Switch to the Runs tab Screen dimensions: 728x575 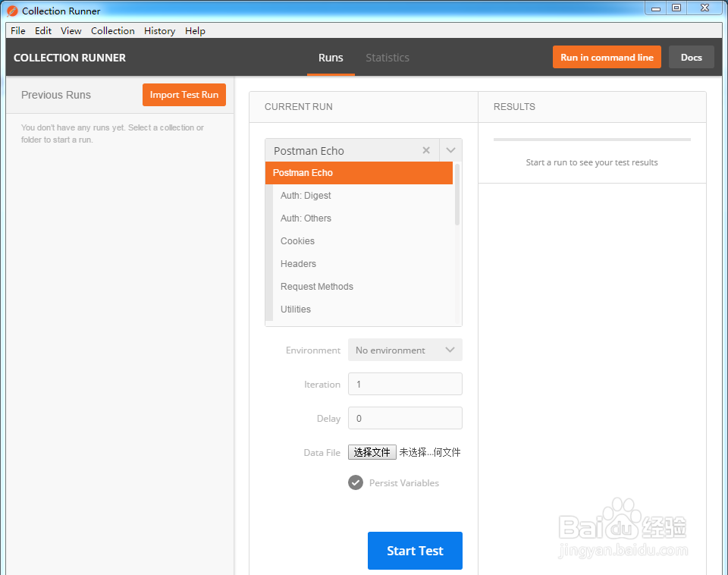[x=331, y=58]
